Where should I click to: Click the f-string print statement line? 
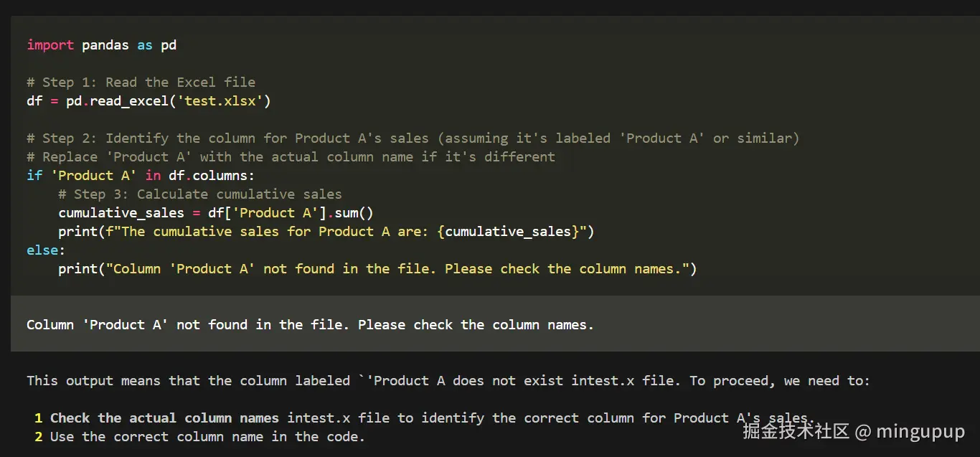[326, 232]
